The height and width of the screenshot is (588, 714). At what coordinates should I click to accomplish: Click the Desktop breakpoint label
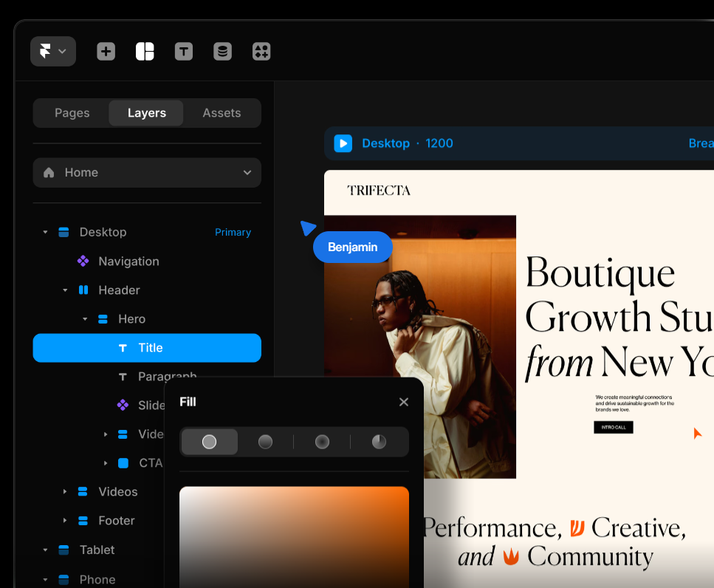click(x=385, y=143)
